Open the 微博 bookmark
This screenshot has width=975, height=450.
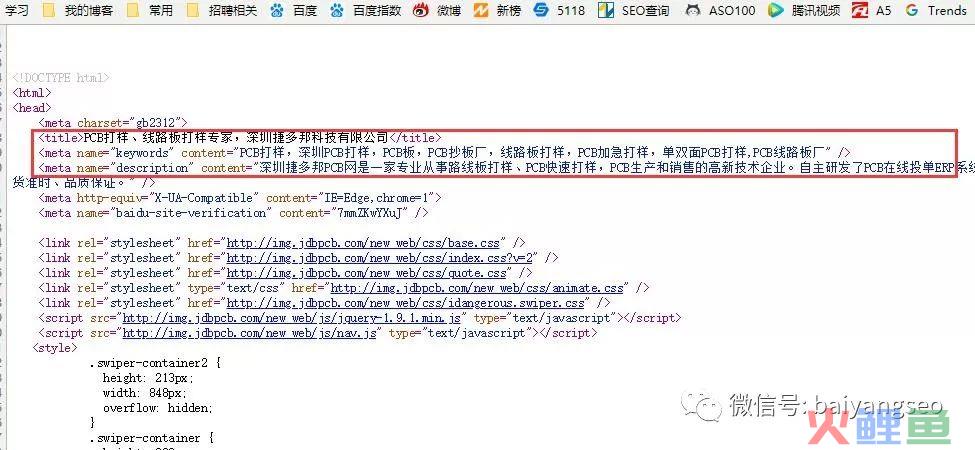pos(438,10)
